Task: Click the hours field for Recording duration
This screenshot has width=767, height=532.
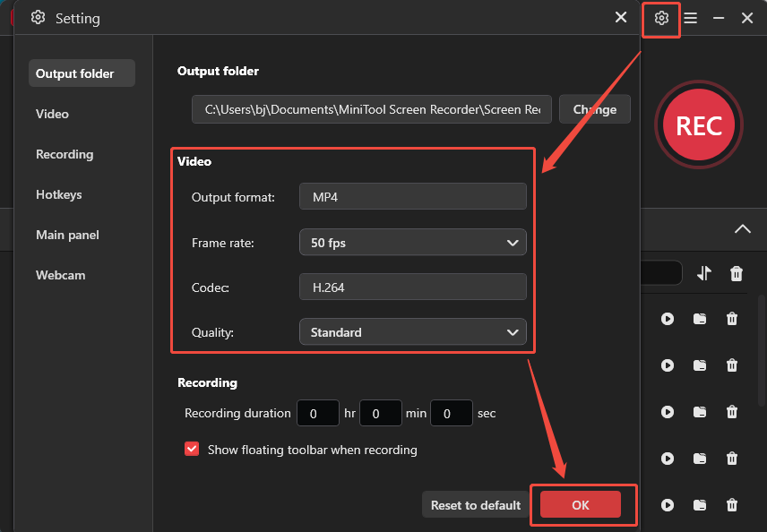Action: tap(317, 413)
